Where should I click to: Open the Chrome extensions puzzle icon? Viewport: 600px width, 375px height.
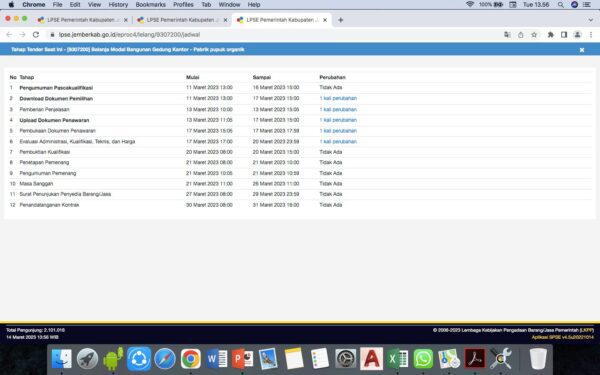tap(551, 34)
